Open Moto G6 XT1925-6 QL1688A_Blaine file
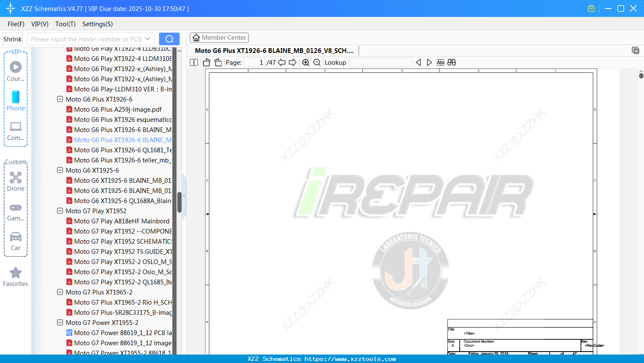 pyautogui.click(x=119, y=201)
